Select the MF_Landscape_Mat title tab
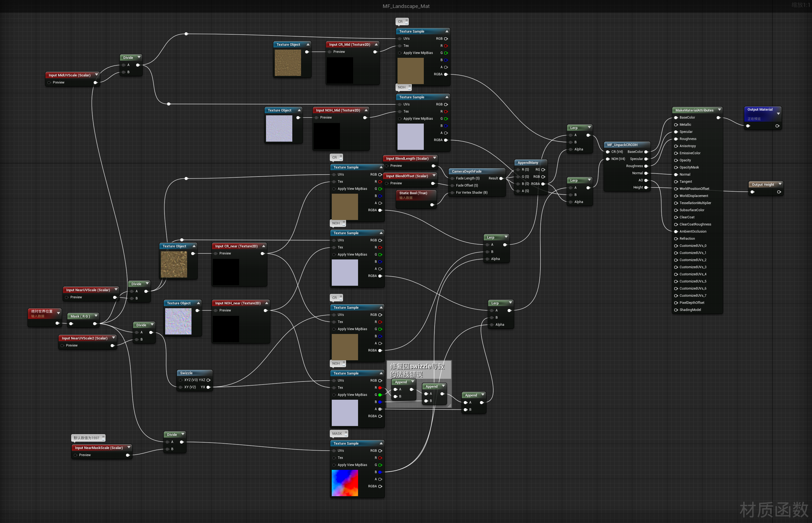The height and width of the screenshot is (523, 812). tap(406, 6)
